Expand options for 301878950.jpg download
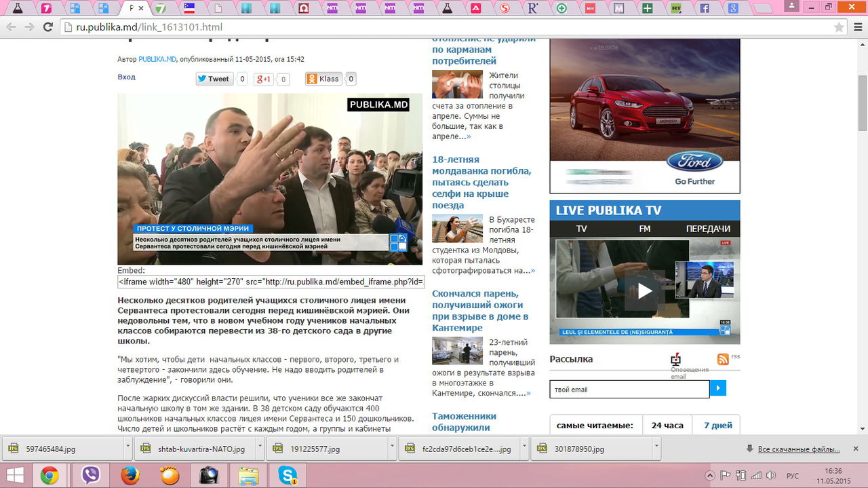Screen dimensions: 868x488 tap(656, 449)
